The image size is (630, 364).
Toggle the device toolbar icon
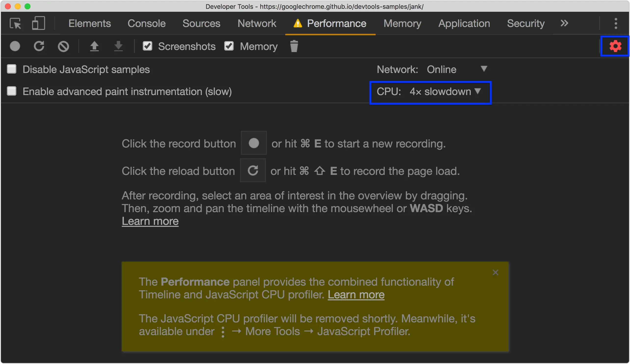point(38,24)
